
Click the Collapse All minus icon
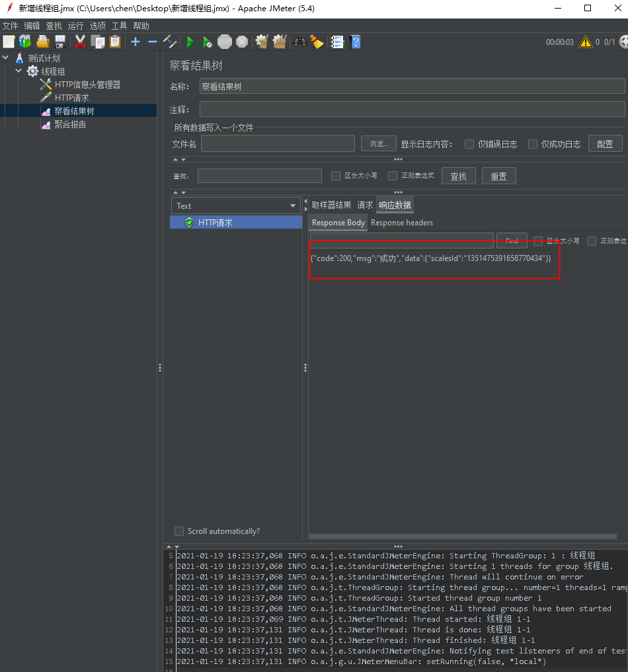coord(153,42)
